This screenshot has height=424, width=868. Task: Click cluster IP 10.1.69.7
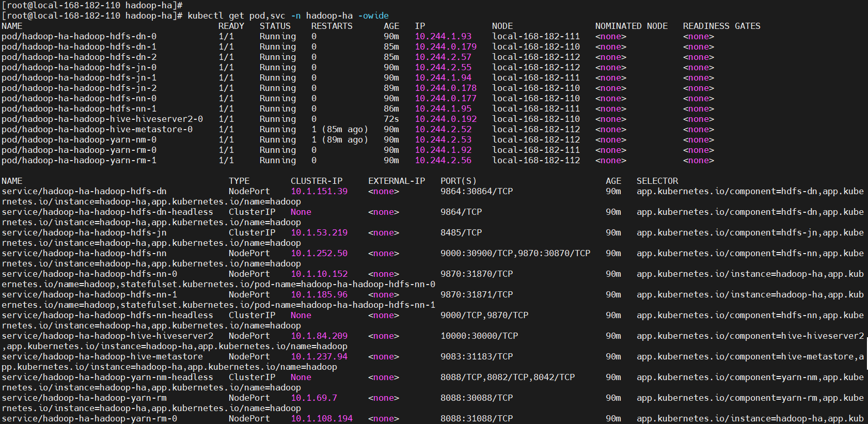click(314, 398)
